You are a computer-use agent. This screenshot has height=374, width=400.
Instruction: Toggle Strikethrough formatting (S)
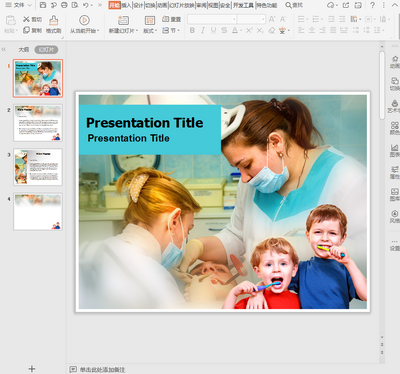pyautogui.click(x=224, y=30)
